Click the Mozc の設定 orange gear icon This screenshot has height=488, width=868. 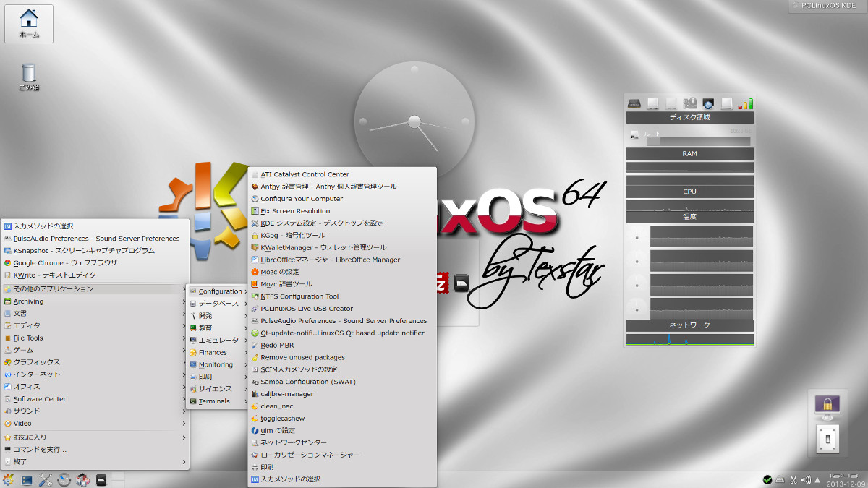click(255, 272)
